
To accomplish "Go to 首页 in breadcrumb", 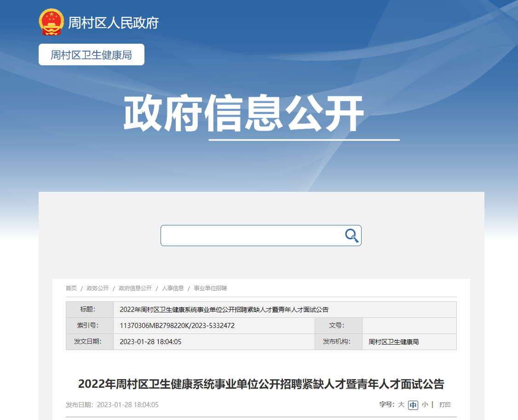I will coord(71,288).
